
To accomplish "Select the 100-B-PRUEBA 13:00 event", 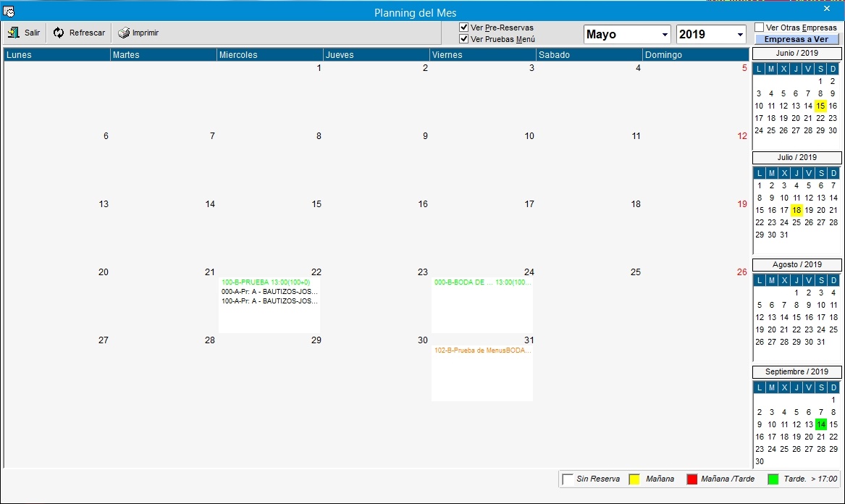I will (266, 282).
